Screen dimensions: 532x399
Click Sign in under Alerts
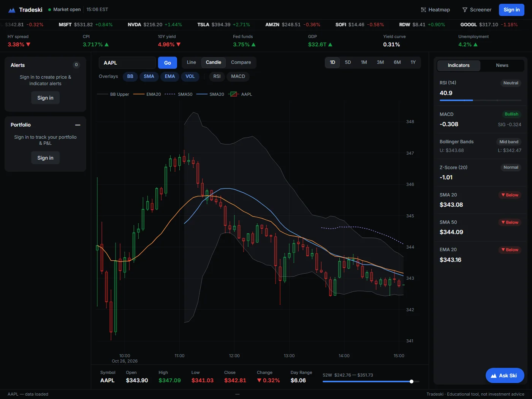point(45,98)
